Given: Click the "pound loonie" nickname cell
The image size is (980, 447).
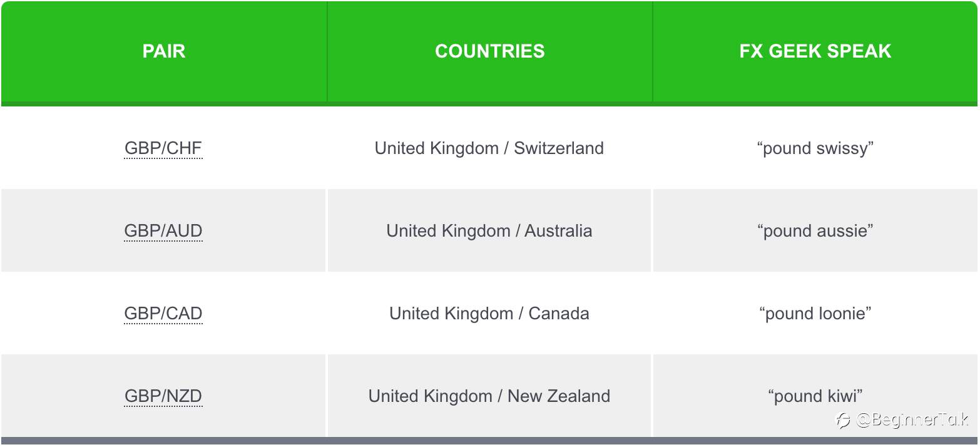Looking at the screenshot, I should 815,314.
